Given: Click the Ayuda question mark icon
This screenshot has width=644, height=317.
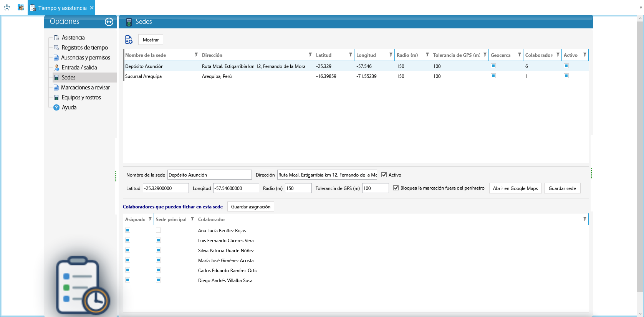Looking at the screenshot, I should (x=56, y=107).
